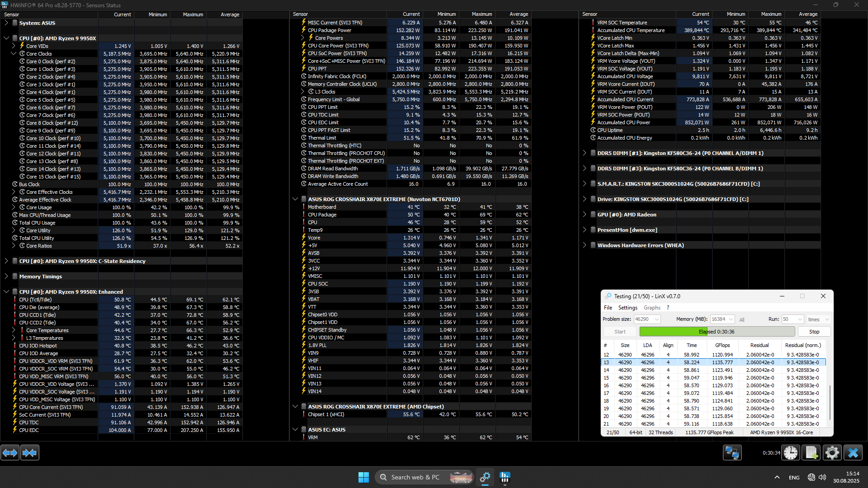The width and height of the screenshot is (868, 488).
Task: Open the Memory (MiB) dropdown
Action: click(x=731, y=319)
